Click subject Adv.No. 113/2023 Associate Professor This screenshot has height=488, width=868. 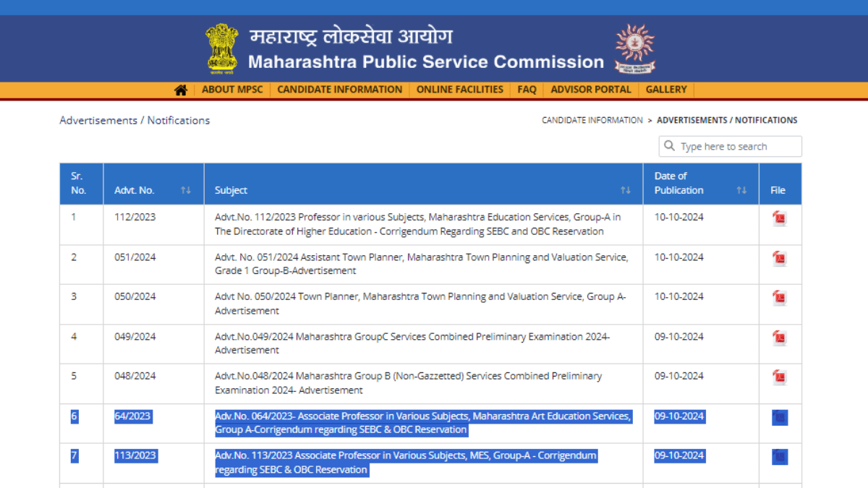click(x=406, y=463)
